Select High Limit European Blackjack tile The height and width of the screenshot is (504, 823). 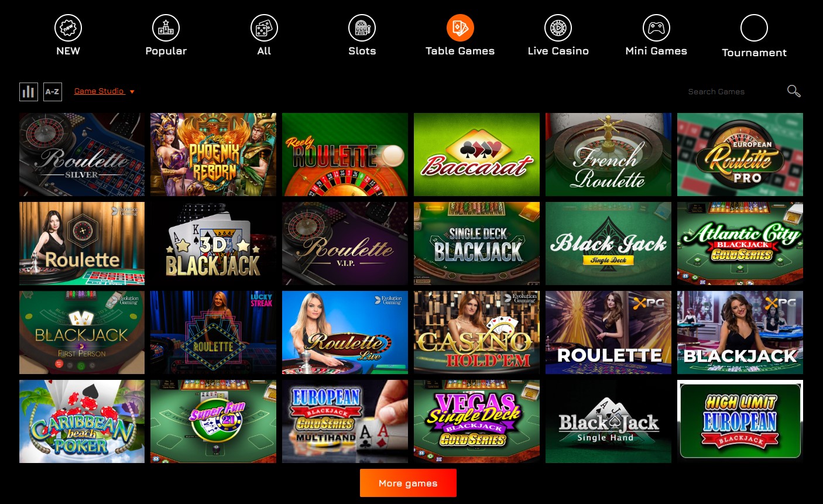[740, 421]
